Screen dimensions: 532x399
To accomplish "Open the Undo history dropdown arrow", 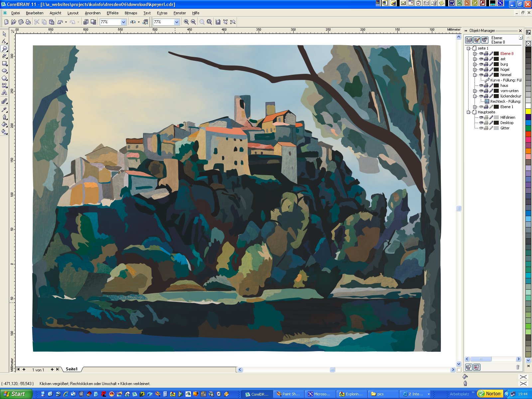I will pyautogui.click(x=66, y=22).
